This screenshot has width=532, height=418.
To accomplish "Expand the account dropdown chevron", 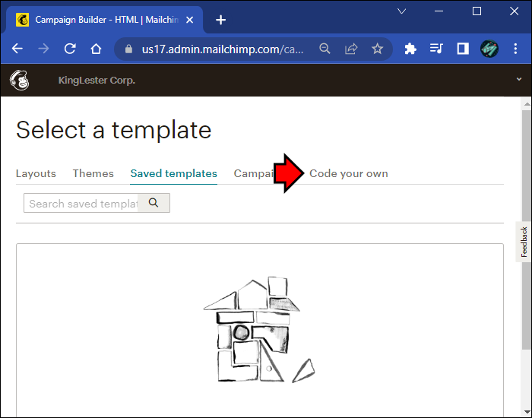I will [x=519, y=79].
